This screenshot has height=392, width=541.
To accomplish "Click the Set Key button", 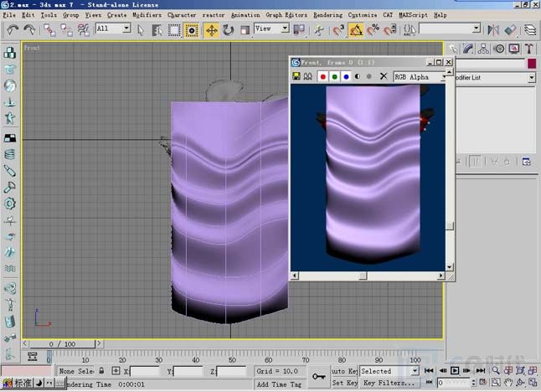I will [344, 383].
